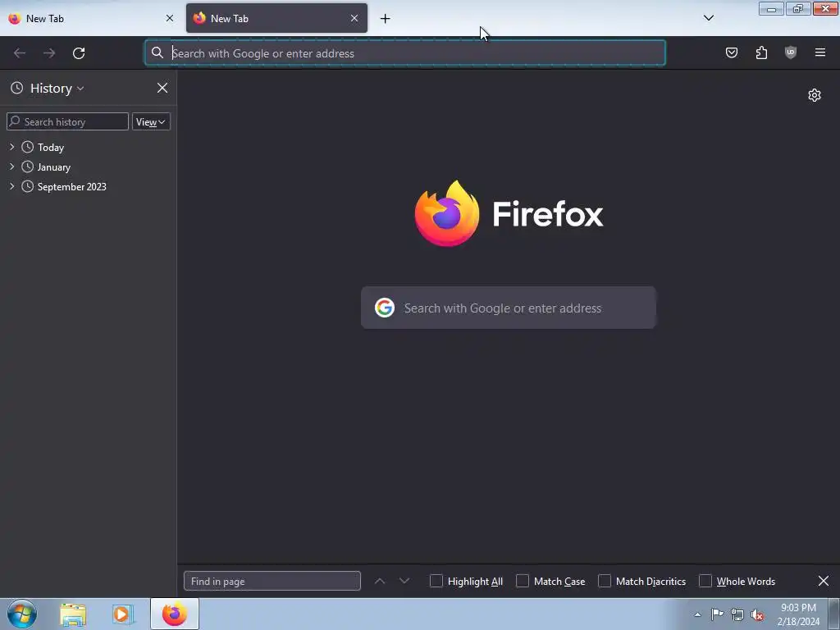Focus the Search history field

(x=67, y=121)
